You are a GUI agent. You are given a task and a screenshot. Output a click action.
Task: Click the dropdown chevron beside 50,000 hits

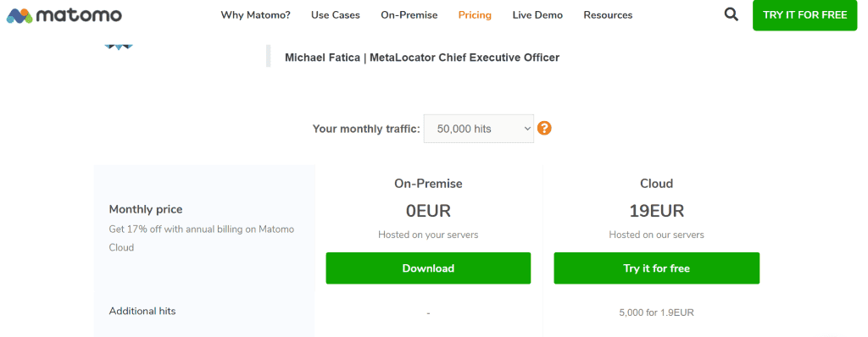pos(526,129)
